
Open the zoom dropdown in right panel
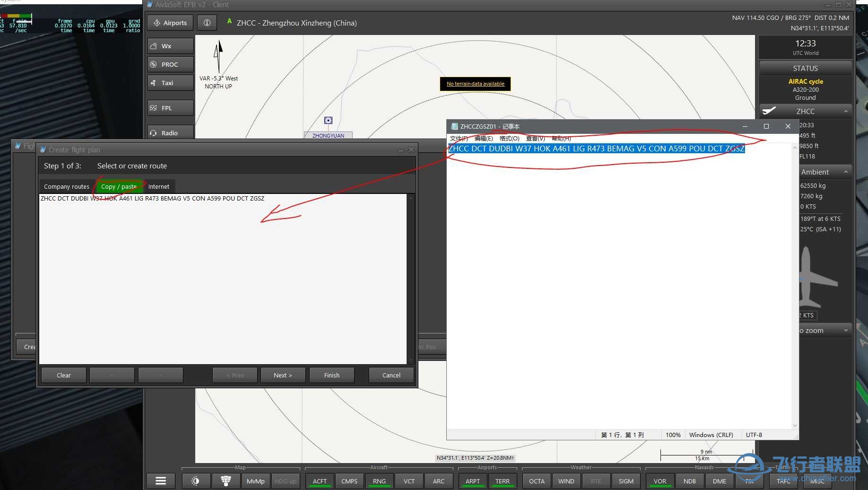[846, 330]
